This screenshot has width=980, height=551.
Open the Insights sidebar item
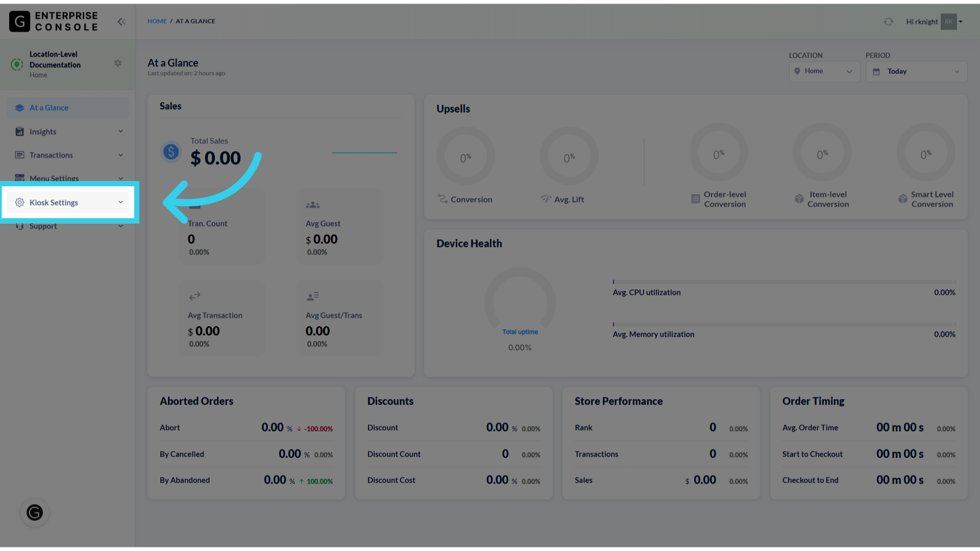pyautogui.click(x=68, y=132)
